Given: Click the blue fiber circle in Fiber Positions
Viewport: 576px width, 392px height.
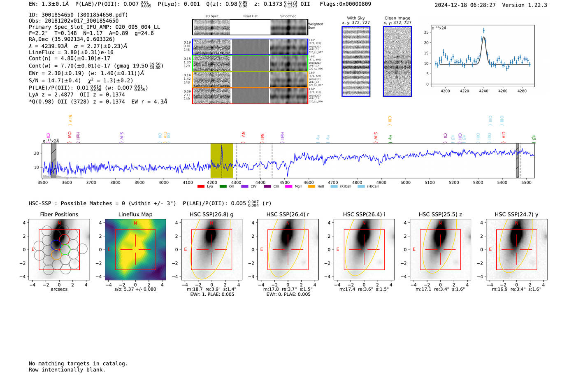Looking at the screenshot, I should [x=56, y=246].
